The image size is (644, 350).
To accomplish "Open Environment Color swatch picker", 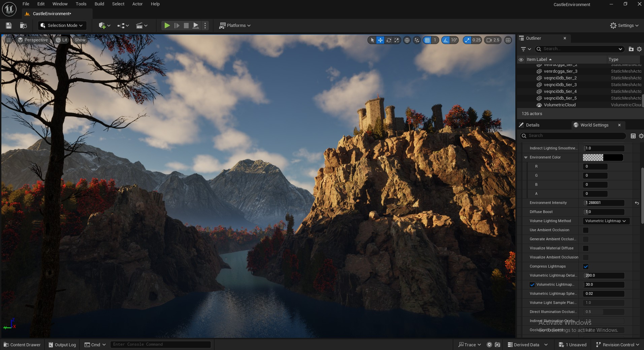I will (603, 157).
